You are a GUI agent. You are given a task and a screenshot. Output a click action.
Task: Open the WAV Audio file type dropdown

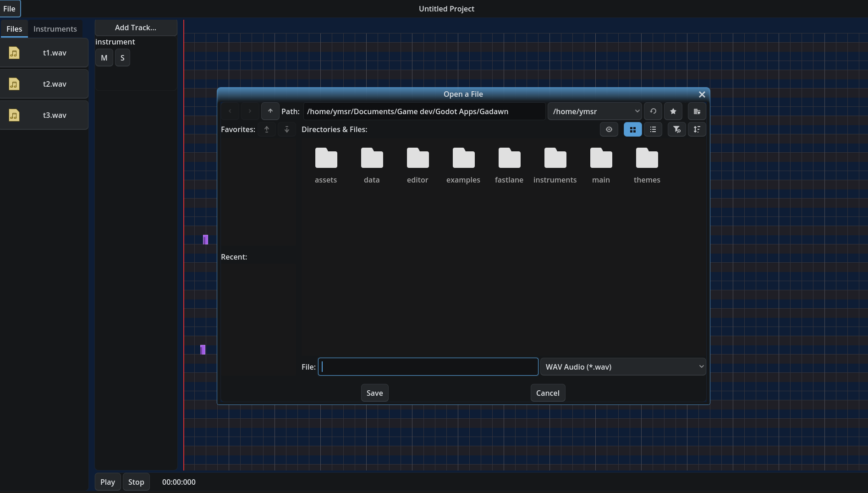click(623, 367)
